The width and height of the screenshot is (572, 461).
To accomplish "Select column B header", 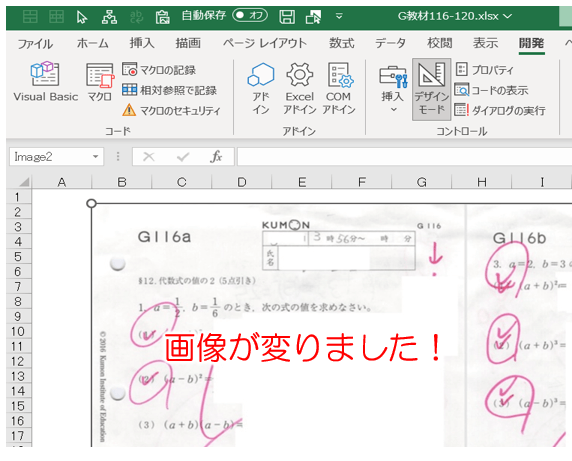I will [x=121, y=182].
